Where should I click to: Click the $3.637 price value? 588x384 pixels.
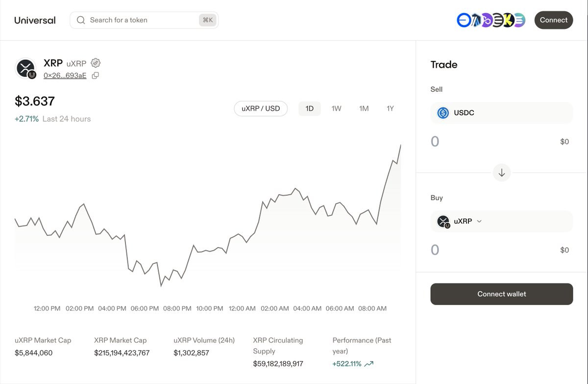pos(35,101)
